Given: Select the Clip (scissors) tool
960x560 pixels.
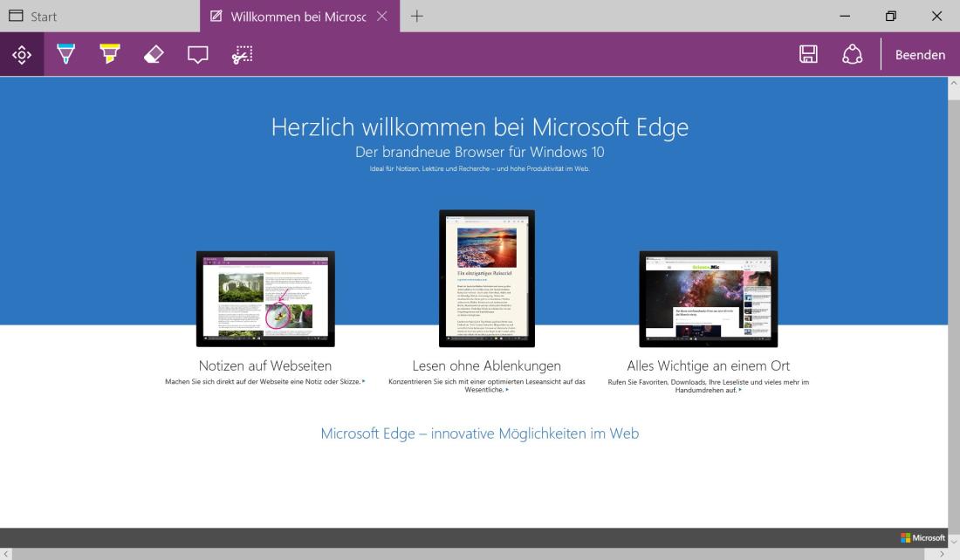Looking at the screenshot, I should 242,55.
